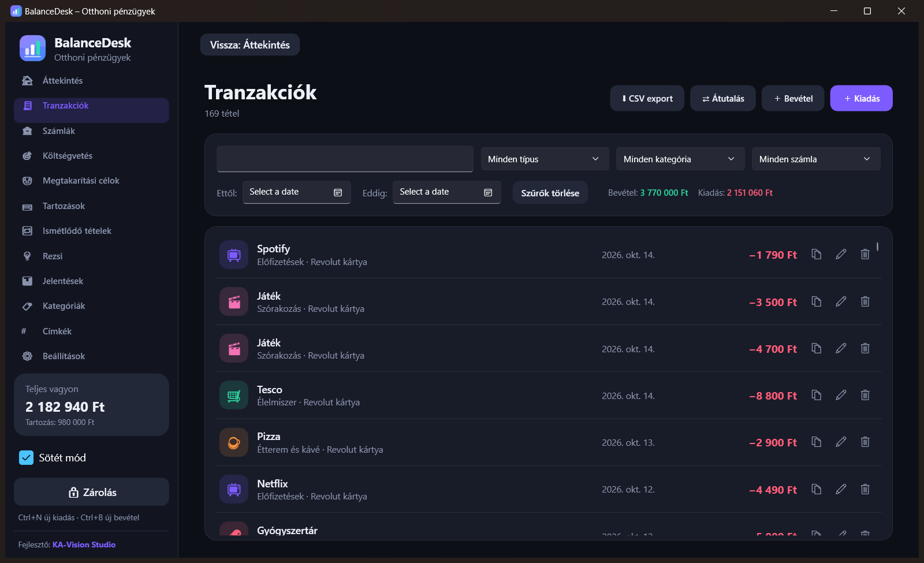
Task: Click the transaction search input field
Action: 345,159
